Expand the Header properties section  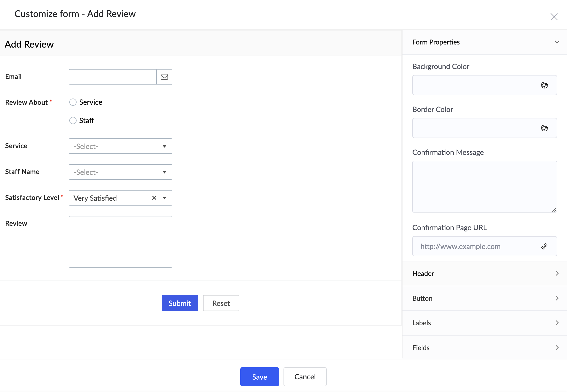click(484, 274)
